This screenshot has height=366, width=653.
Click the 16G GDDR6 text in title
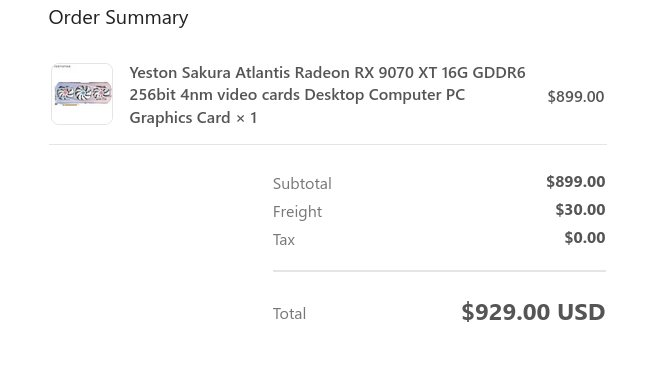pyautogui.click(x=484, y=73)
